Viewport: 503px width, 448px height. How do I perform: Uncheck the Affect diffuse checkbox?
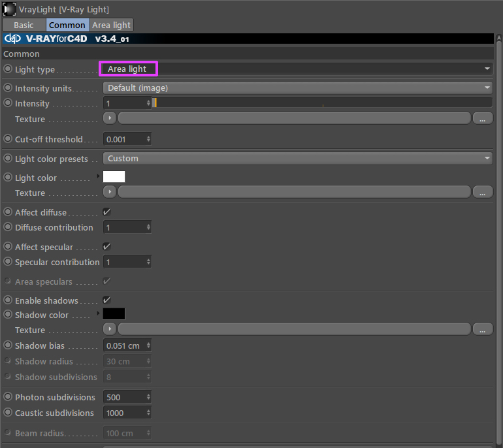pos(107,212)
